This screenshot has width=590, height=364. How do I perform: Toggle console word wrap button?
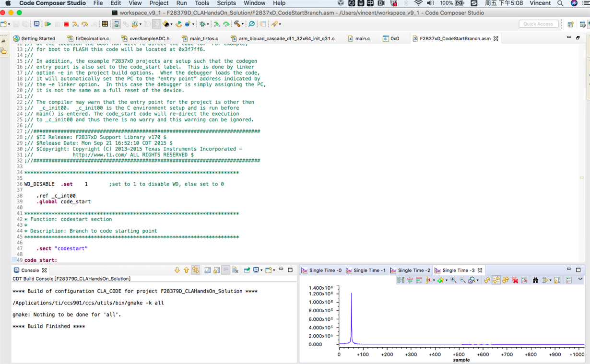[x=225, y=270]
